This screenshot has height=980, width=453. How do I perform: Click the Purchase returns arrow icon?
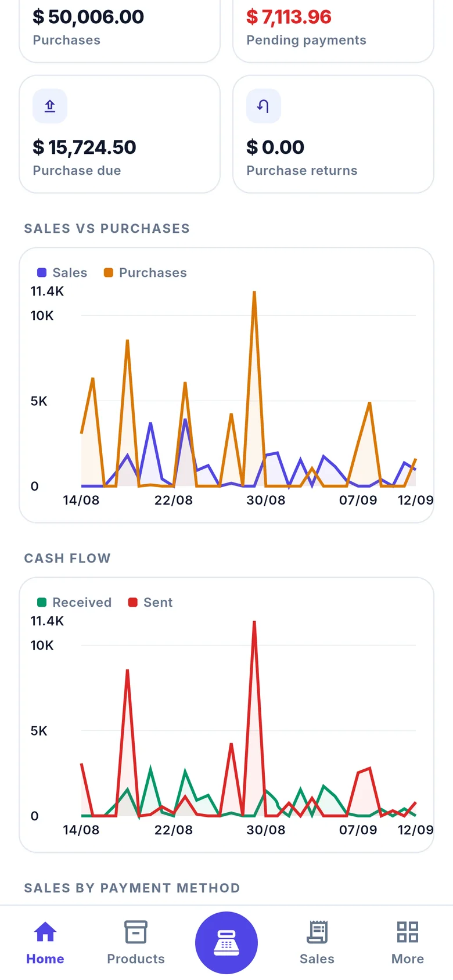pos(264,106)
